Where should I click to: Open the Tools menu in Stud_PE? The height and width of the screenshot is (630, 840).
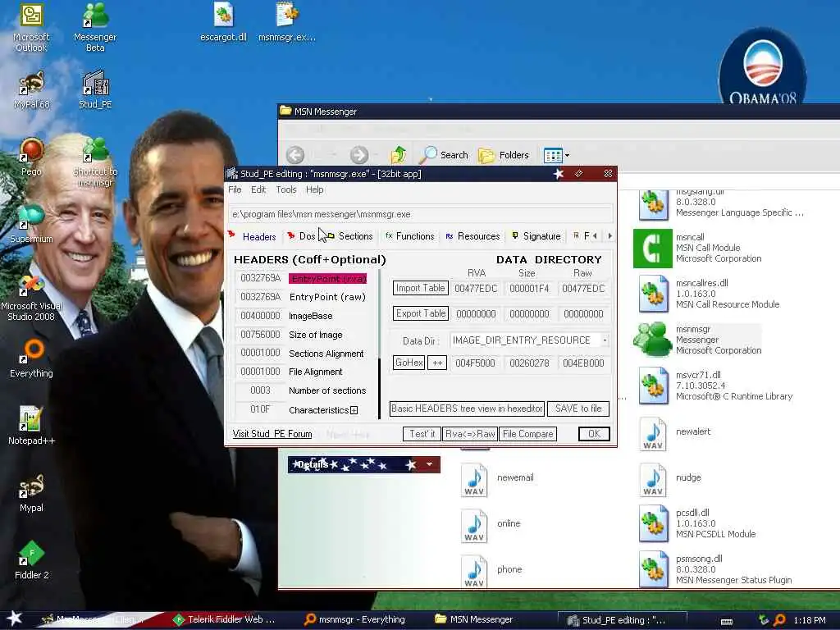click(286, 189)
